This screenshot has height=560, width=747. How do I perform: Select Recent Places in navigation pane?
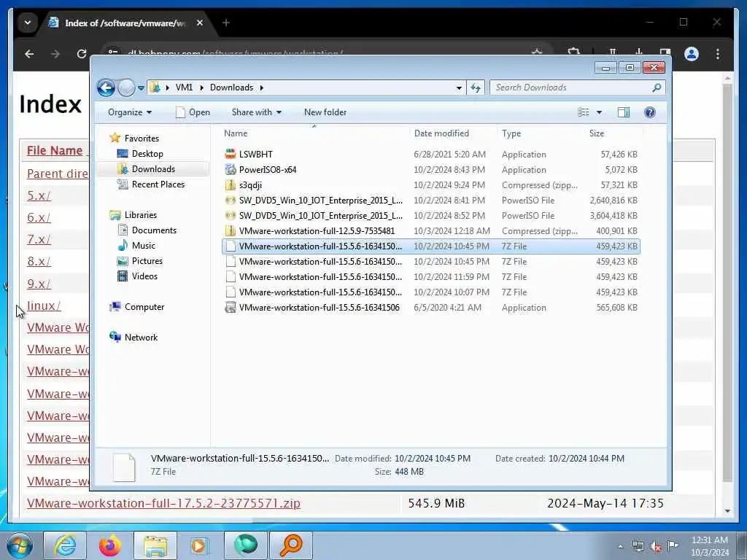158,184
